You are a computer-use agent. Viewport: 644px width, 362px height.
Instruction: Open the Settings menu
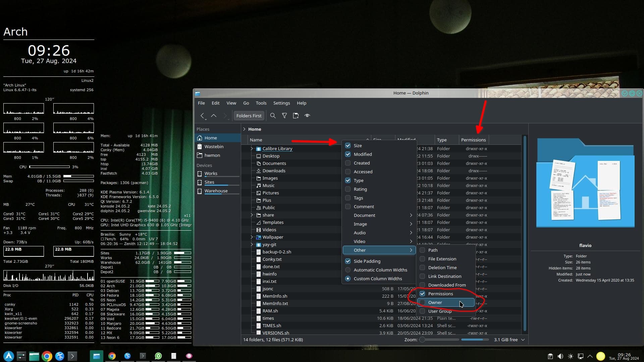[281, 103]
